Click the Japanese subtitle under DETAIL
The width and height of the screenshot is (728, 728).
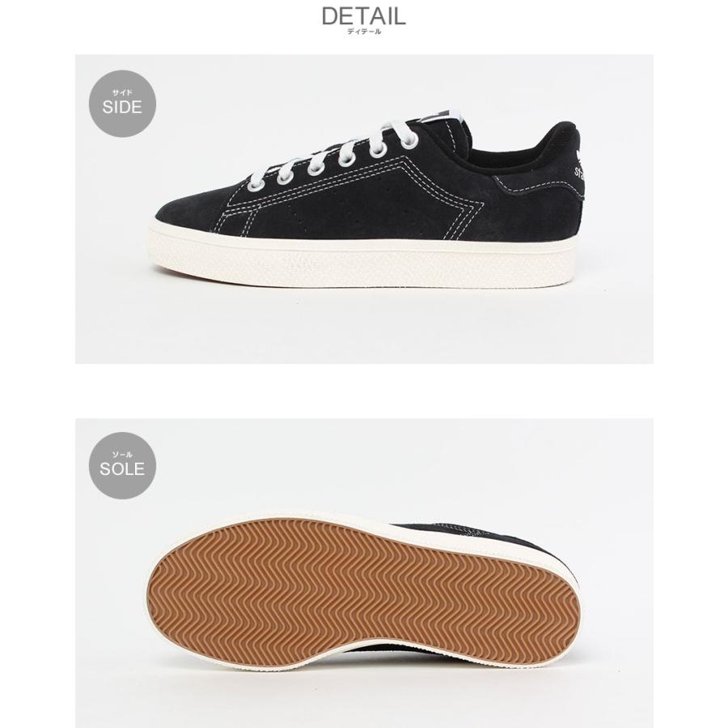coord(364,32)
